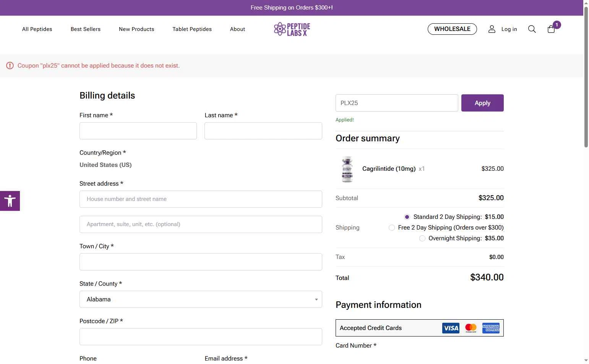Click the Cagrilintide product thumbnail
The height and width of the screenshot is (364, 589).
[347, 169]
